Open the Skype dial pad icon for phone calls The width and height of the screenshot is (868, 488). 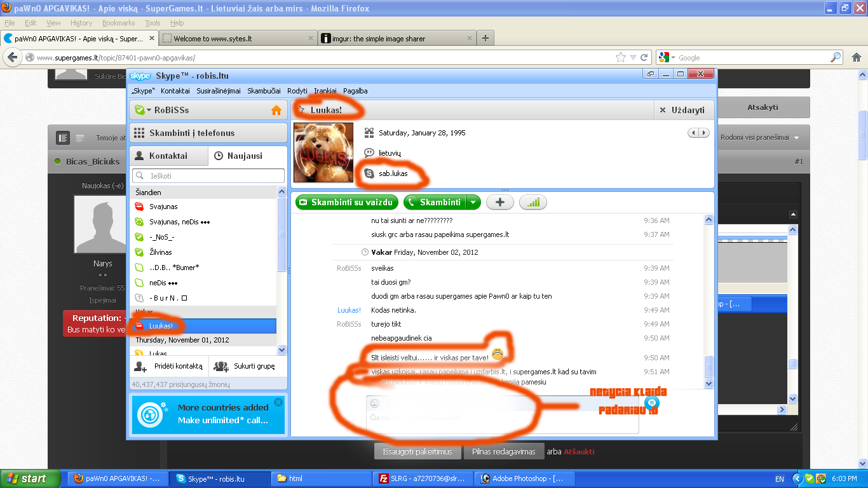(140, 133)
